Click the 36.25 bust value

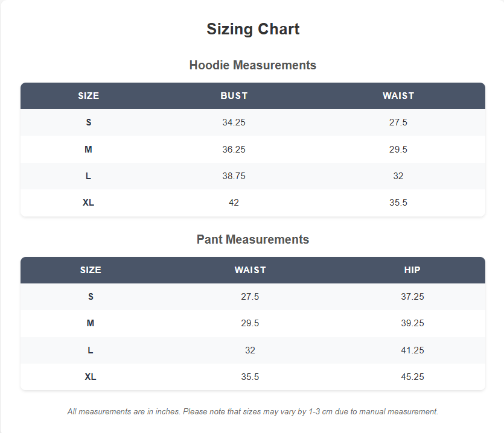(x=234, y=150)
